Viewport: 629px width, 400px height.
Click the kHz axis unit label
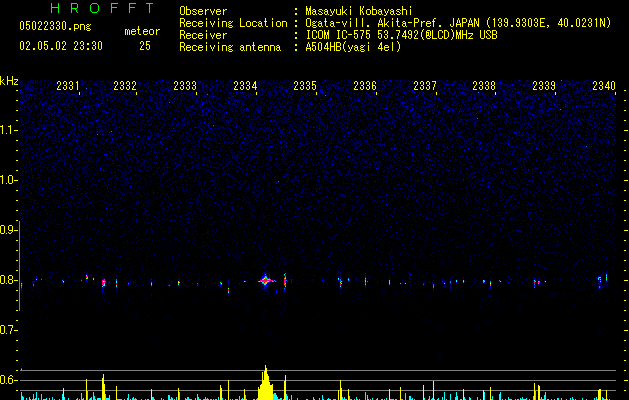(9, 81)
